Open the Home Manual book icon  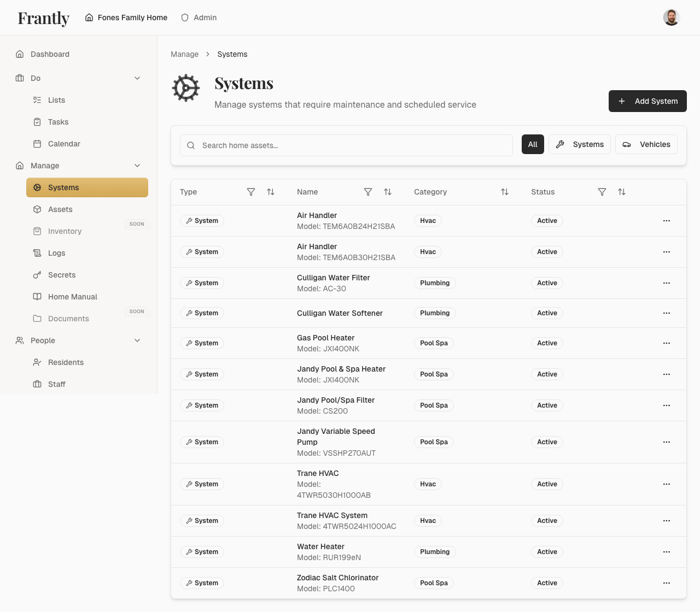pyautogui.click(x=36, y=297)
